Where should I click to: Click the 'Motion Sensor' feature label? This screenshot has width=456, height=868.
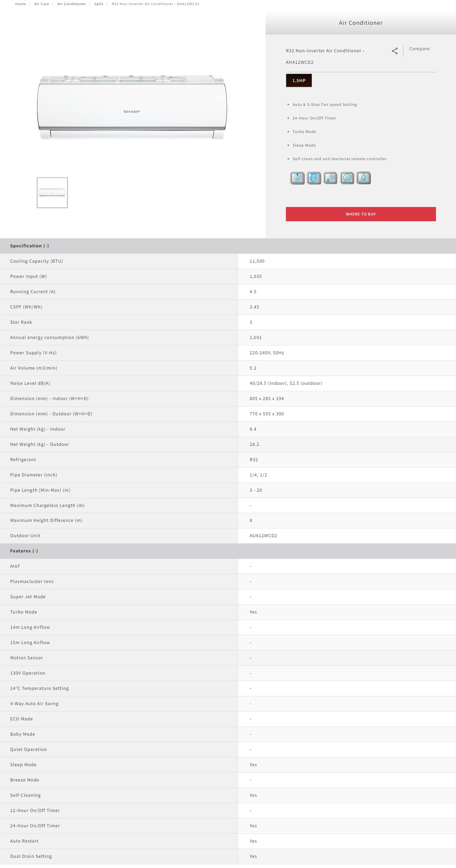click(x=26, y=658)
